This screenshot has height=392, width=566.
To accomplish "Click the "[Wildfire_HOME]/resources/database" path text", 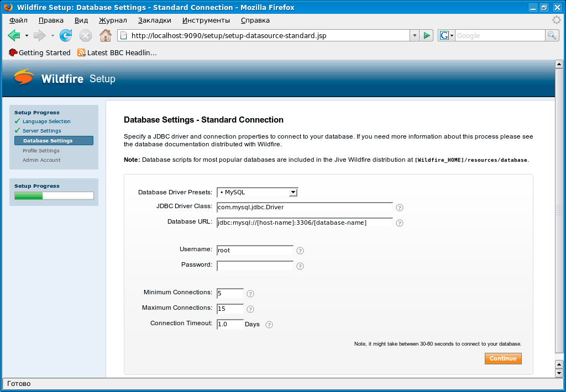I will point(471,160).
